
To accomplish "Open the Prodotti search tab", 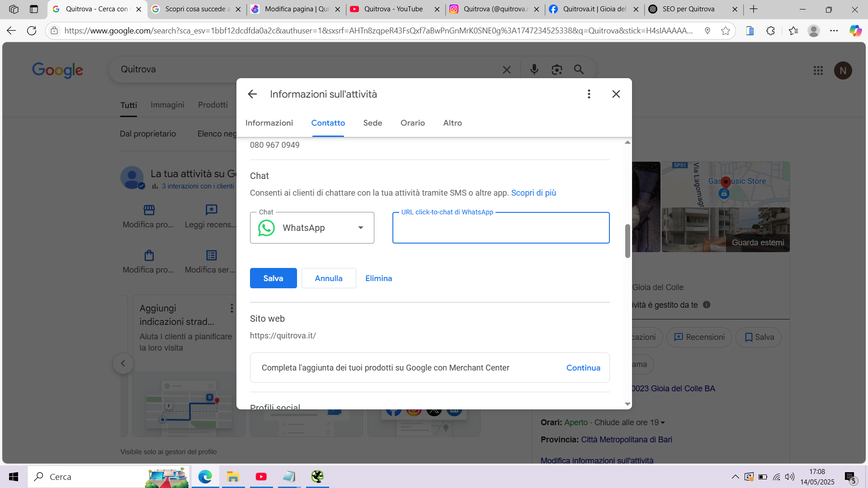I will (x=213, y=105).
